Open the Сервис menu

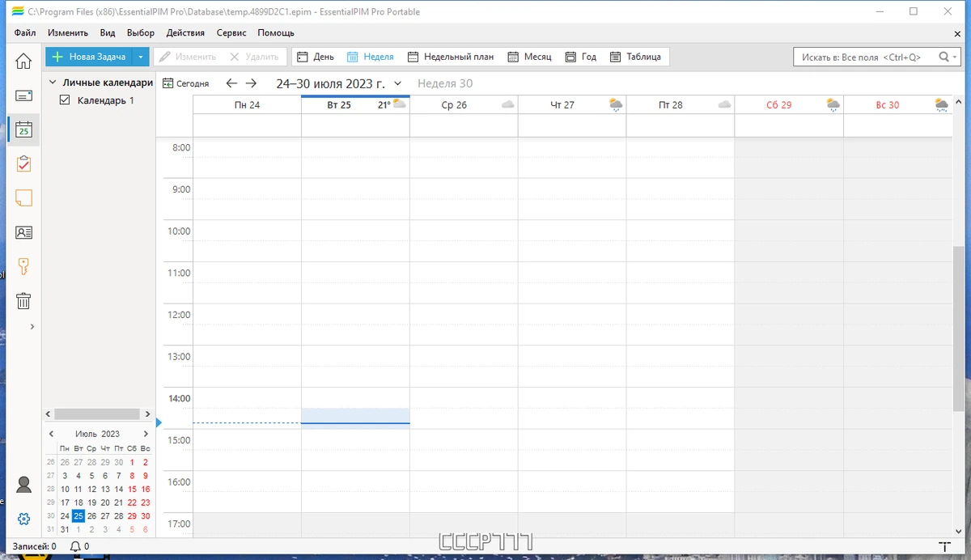point(231,33)
